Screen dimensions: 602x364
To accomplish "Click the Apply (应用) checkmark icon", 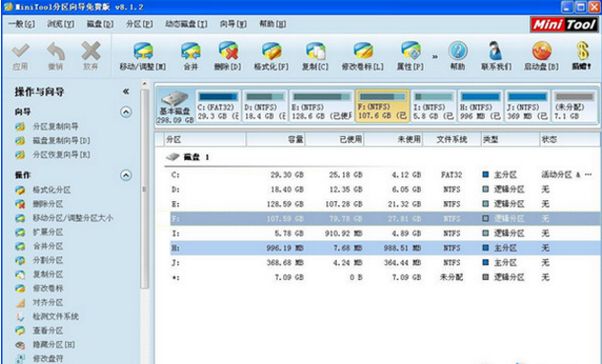I will [x=21, y=51].
